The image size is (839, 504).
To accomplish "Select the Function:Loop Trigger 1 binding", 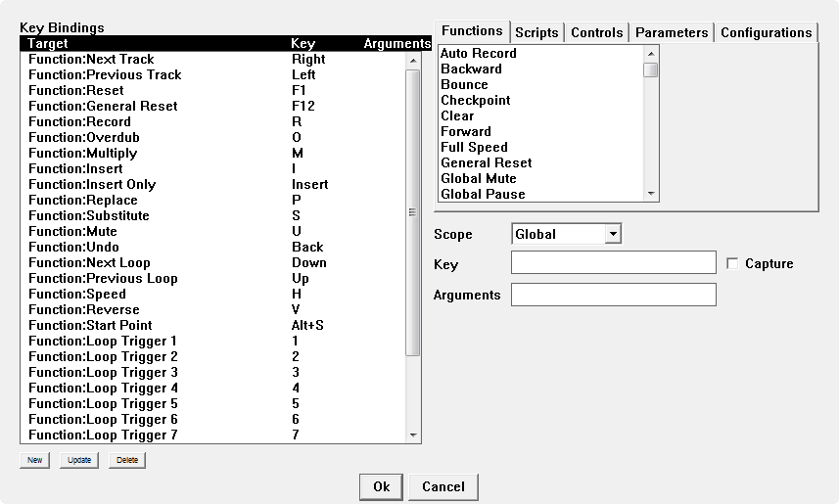I will [x=213, y=341].
